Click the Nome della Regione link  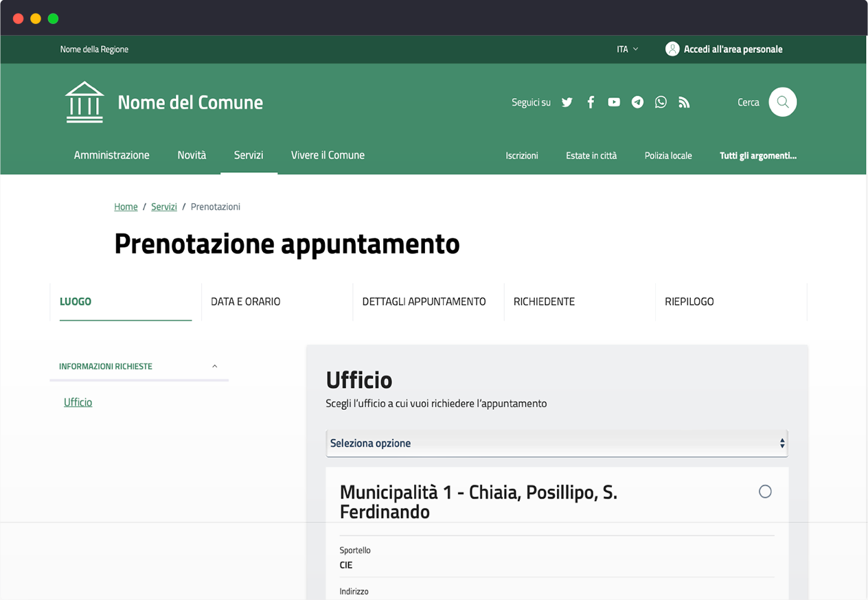point(94,49)
